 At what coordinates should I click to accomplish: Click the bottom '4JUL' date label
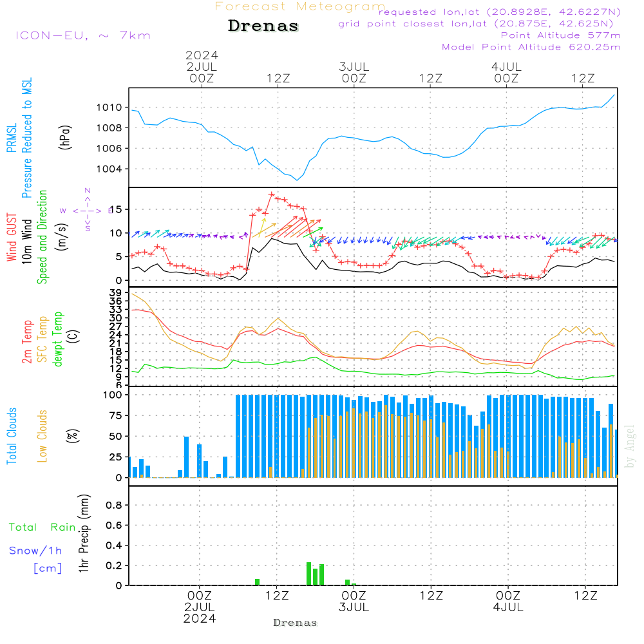507,607
